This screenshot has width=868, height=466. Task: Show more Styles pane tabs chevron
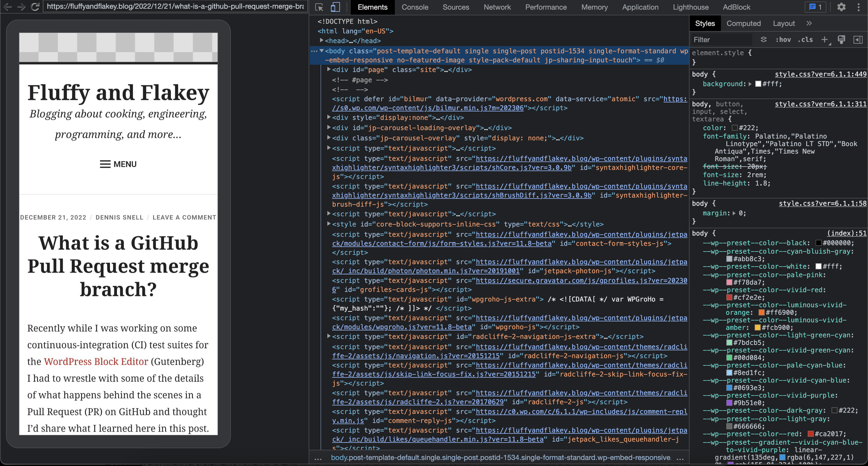(809, 23)
